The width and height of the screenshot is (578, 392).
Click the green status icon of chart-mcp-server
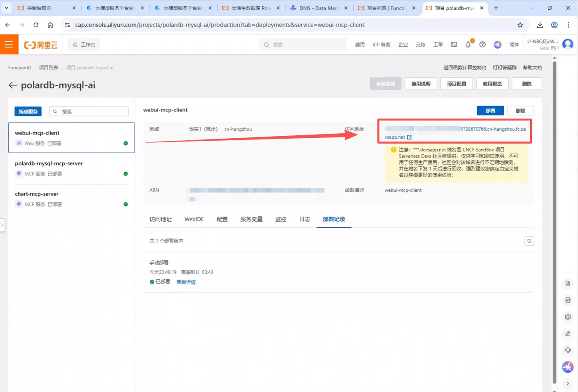tap(126, 204)
